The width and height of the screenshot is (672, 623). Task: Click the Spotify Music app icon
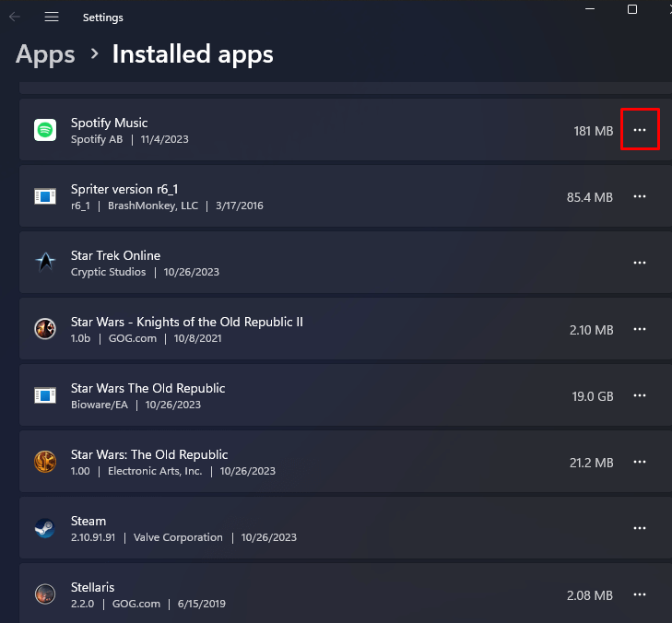point(45,130)
